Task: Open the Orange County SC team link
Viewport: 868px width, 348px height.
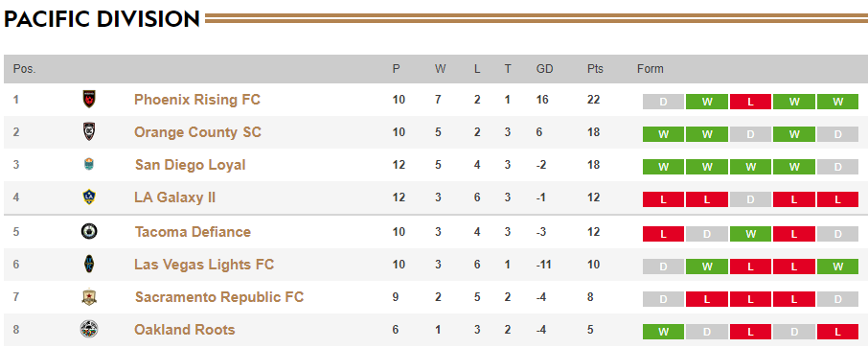Action: point(197,132)
